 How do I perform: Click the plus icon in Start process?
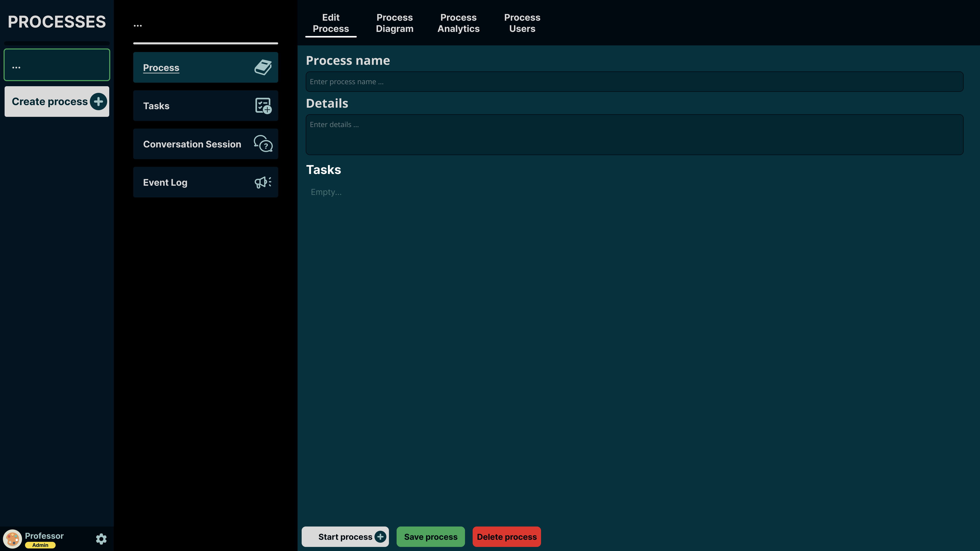tap(380, 536)
